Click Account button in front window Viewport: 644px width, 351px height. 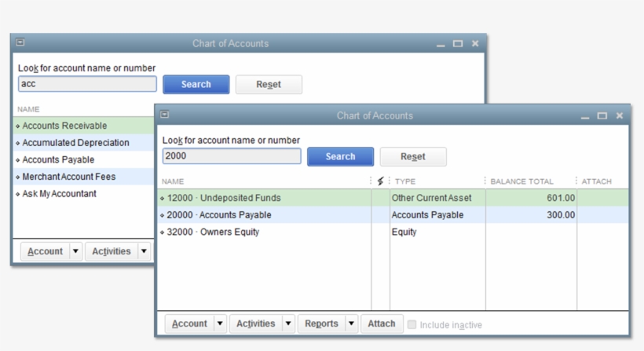pos(189,324)
